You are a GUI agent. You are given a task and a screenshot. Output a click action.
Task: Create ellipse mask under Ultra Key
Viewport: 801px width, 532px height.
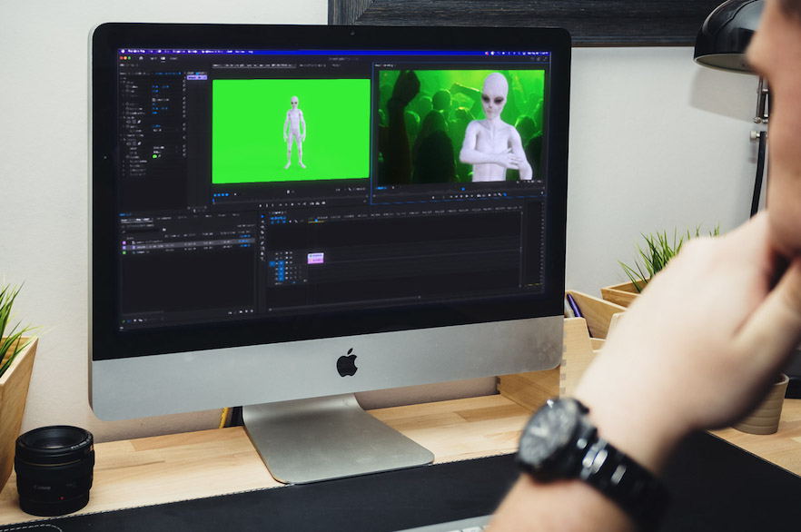(129, 143)
